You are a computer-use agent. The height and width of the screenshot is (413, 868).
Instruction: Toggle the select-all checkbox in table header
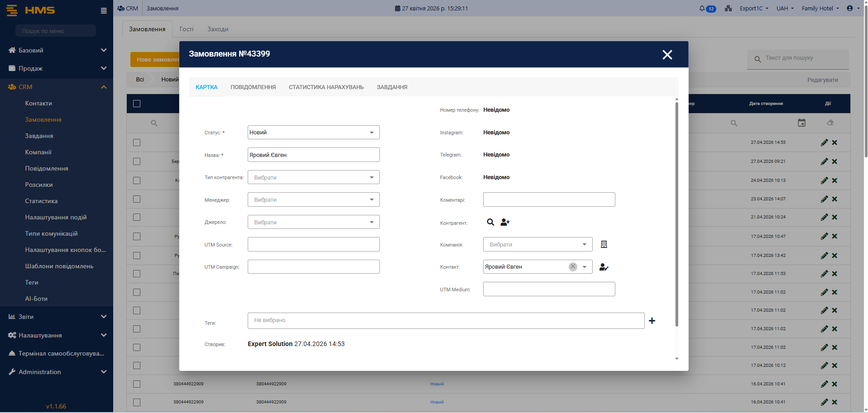tap(137, 104)
